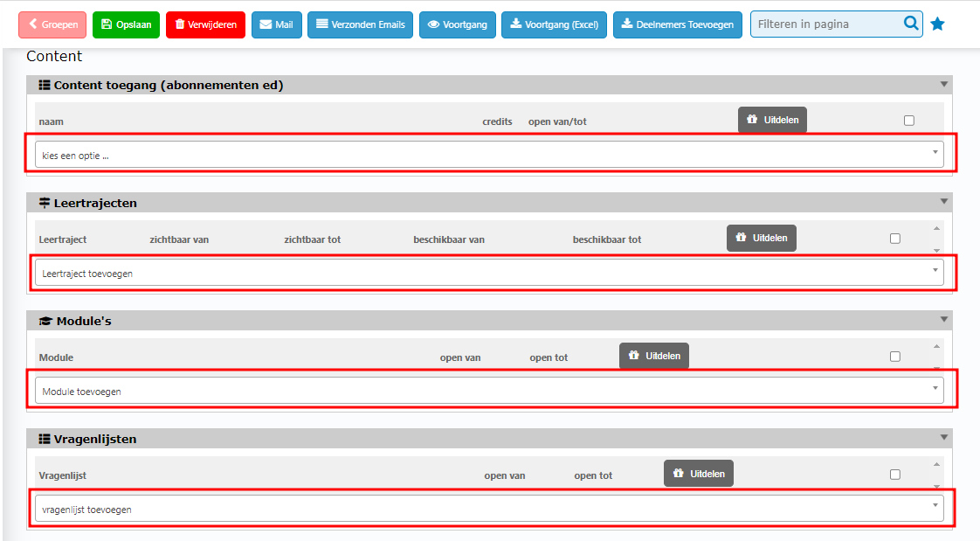
Task: Click the Leertrajecten signpost icon
Action: (45, 203)
